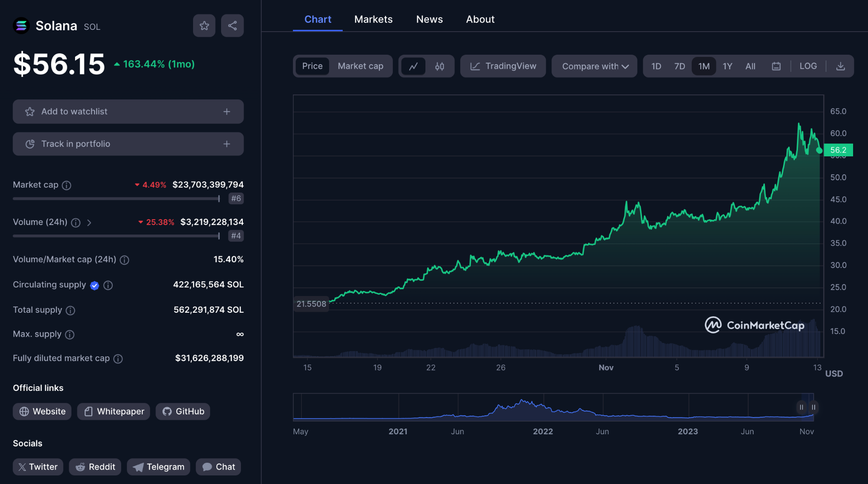Open the Chat social link
The image size is (868, 484).
point(218,467)
